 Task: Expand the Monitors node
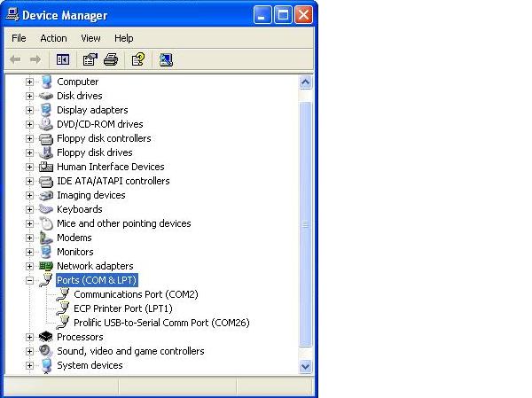29,252
